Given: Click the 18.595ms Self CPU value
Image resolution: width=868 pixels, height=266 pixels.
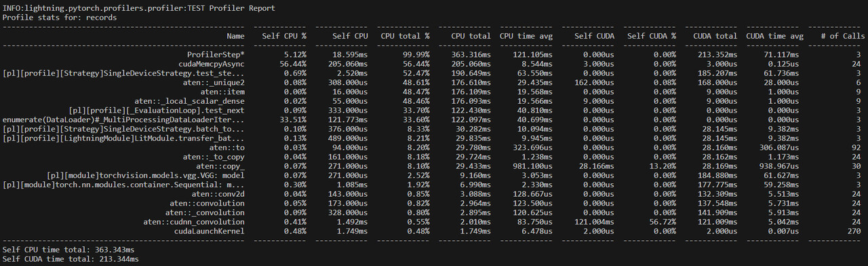Looking at the screenshot, I should tap(351, 54).
